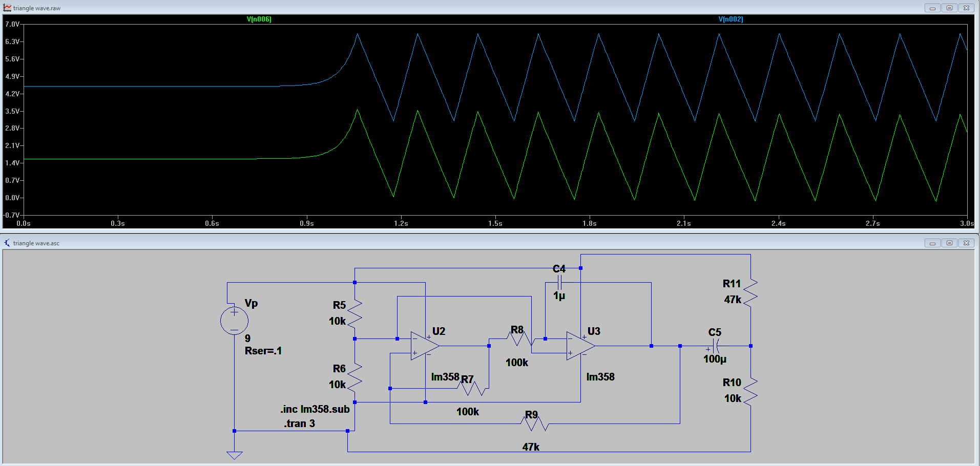
Task: Click the lm358 label under U3
Action: coord(600,377)
